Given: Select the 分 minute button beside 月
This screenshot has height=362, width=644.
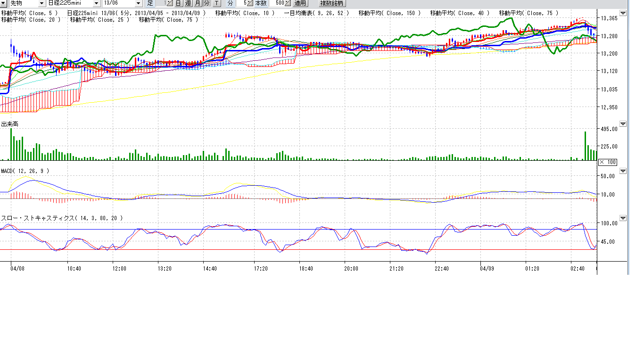Looking at the screenshot, I should point(206,3).
